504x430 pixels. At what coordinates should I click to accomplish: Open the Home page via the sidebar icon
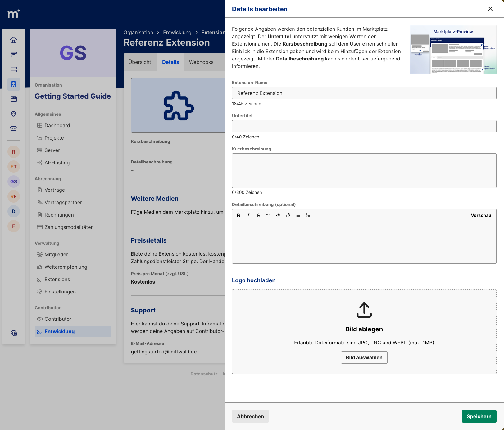[x=13, y=40]
